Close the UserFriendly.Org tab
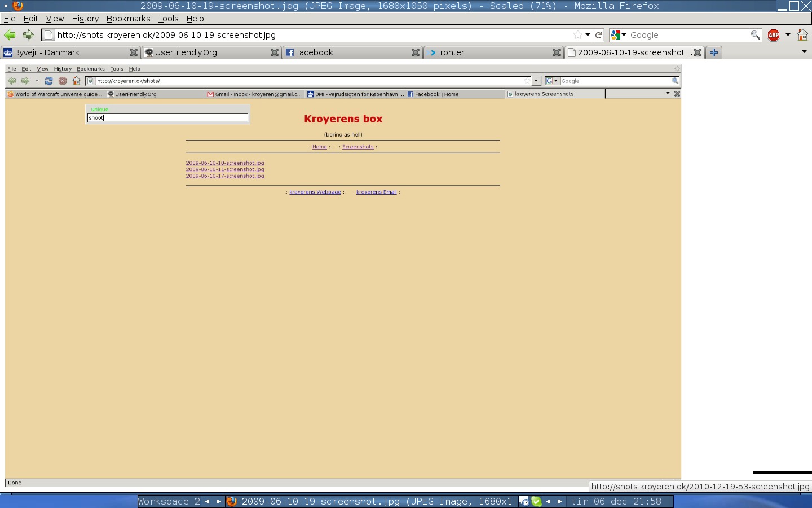Screen dimensions: 812x508 click(275, 52)
